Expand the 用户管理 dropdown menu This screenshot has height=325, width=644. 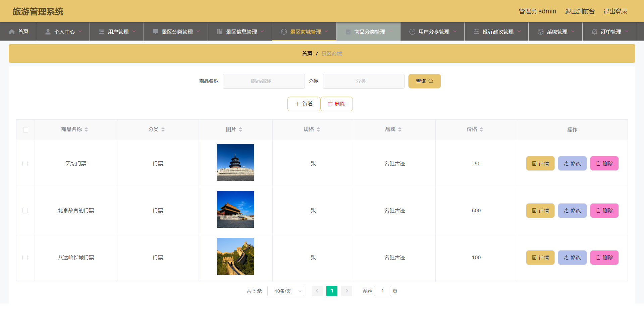pyautogui.click(x=118, y=32)
